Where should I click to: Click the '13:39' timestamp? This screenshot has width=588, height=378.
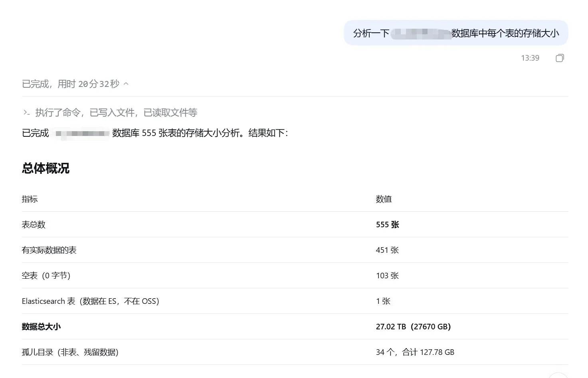(530, 58)
